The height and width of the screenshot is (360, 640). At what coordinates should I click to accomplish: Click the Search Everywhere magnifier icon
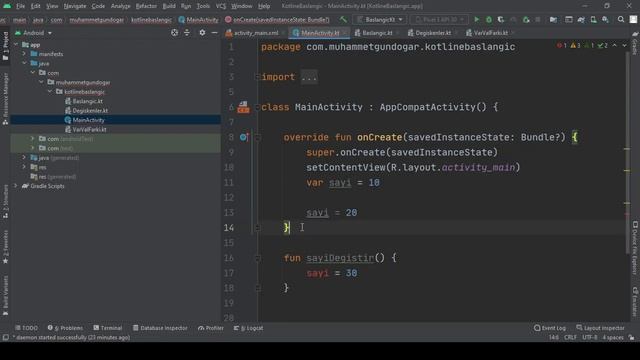pos(621,19)
